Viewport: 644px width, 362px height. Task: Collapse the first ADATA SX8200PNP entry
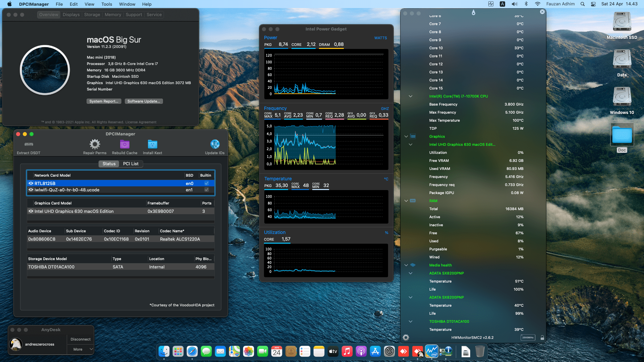coord(410,273)
